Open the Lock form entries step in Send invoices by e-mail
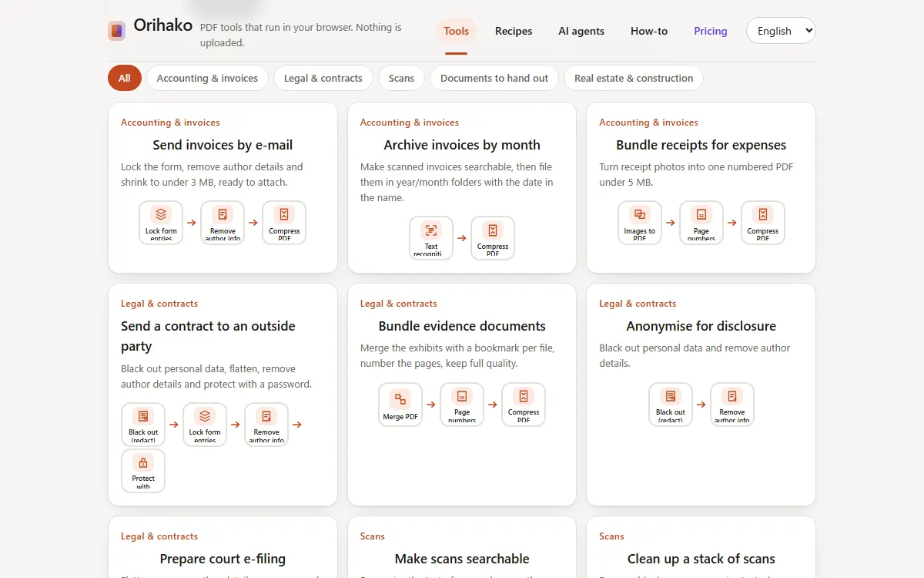The height and width of the screenshot is (578, 924). pyautogui.click(x=161, y=223)
